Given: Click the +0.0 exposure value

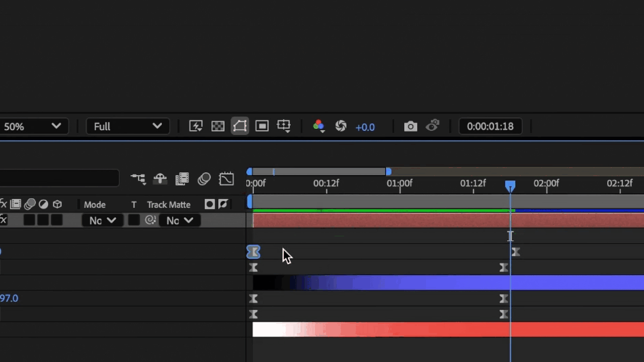Looking at the screenshot, I should (x=365, y=127).
